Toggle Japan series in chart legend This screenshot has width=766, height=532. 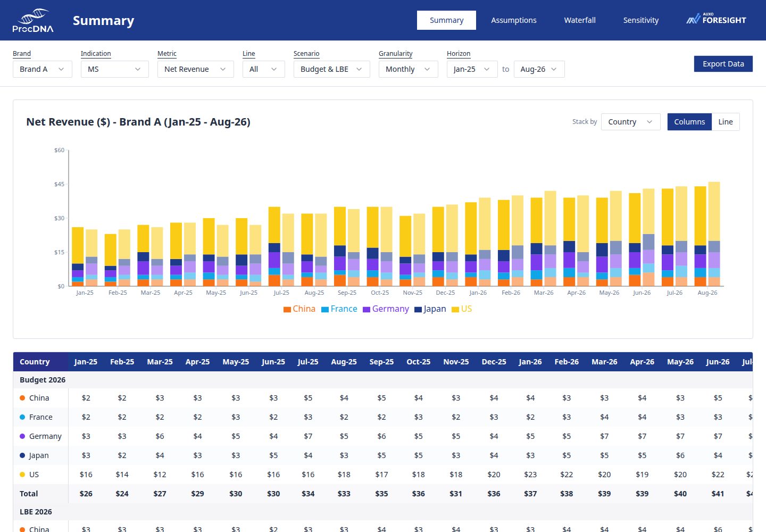pyautogui.click(x=430, y=309)
